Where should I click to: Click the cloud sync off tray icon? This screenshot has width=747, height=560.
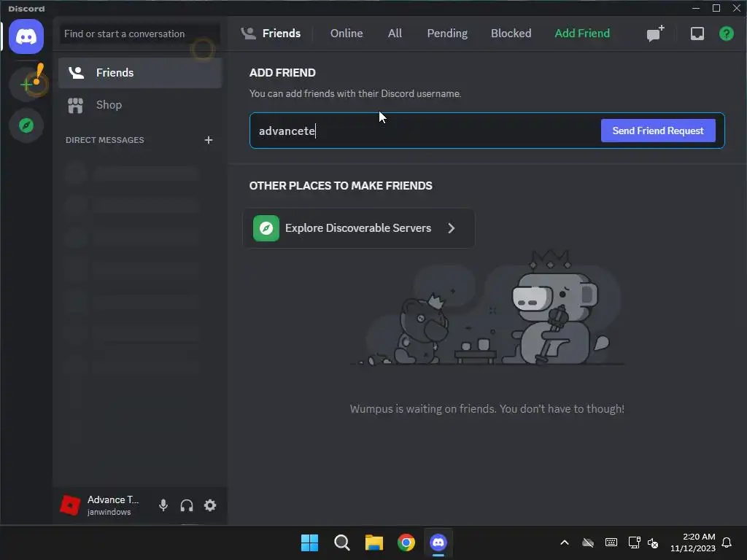coord(588,542)
